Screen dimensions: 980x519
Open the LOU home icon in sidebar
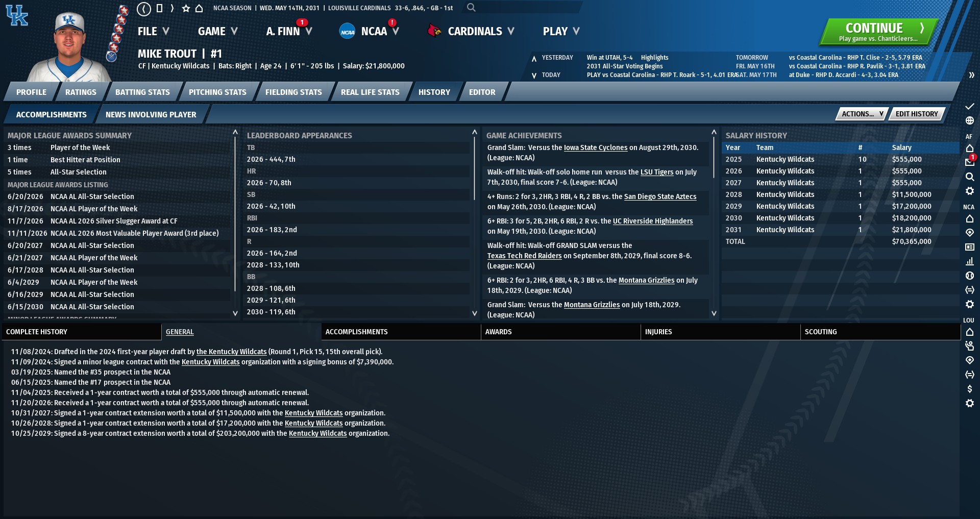click(970, 332)
